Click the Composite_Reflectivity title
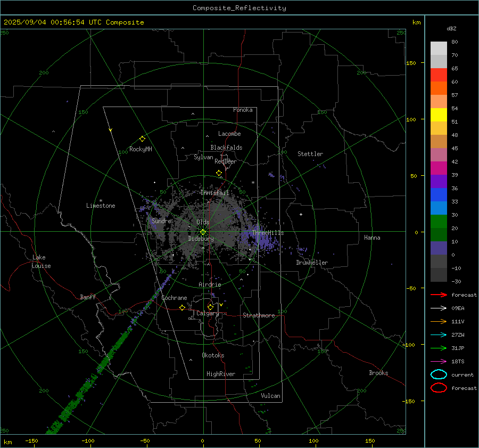Image resolution: width=479 pixels, height=448 pixels. [x=240, y=8]
